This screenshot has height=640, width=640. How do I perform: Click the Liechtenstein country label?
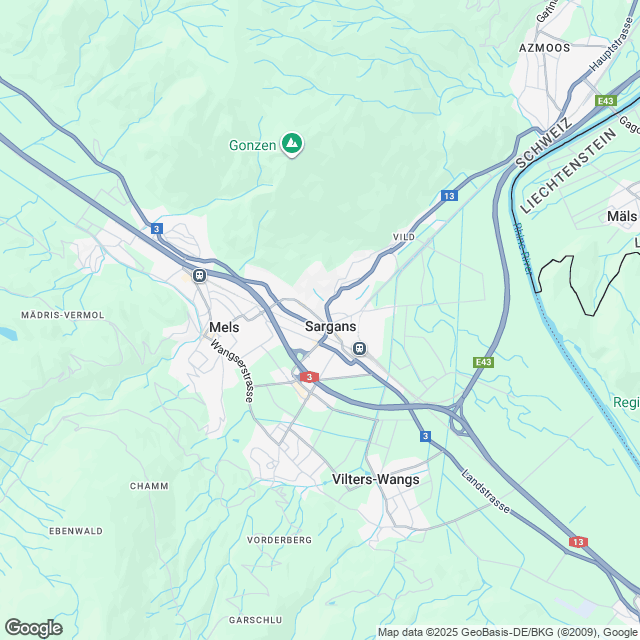click(568, 171)
